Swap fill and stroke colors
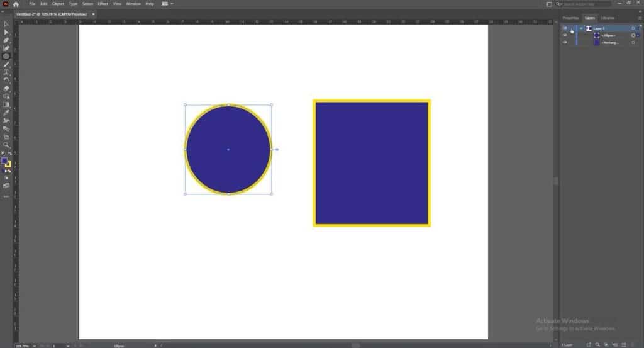Viewport: 644px width, 348px height. point(10,153)
